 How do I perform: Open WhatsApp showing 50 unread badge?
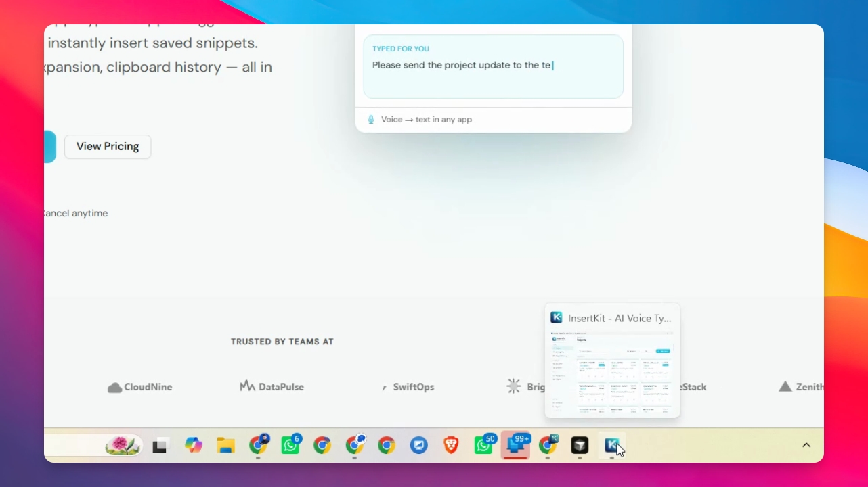pos(483,445)
